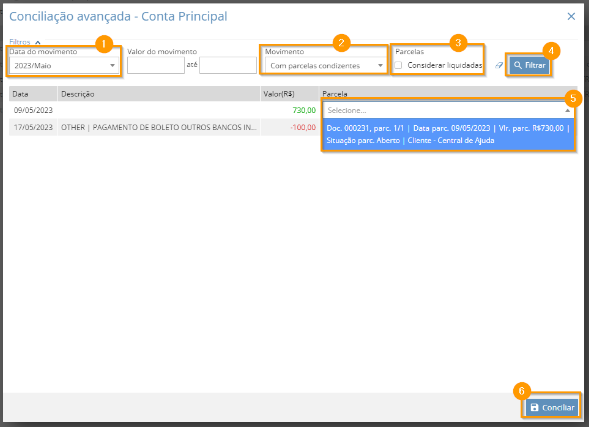The height and width of the screenshot is (427, 589).
Task: Click the maximum value field after até
Action: click(x=228, y=65)
